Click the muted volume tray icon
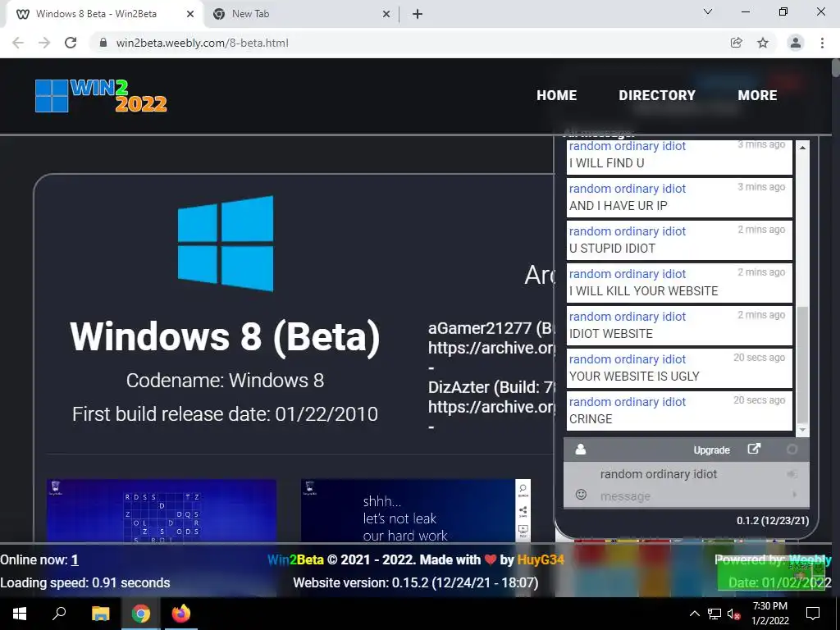840x630 pixels. coord(734,614)
